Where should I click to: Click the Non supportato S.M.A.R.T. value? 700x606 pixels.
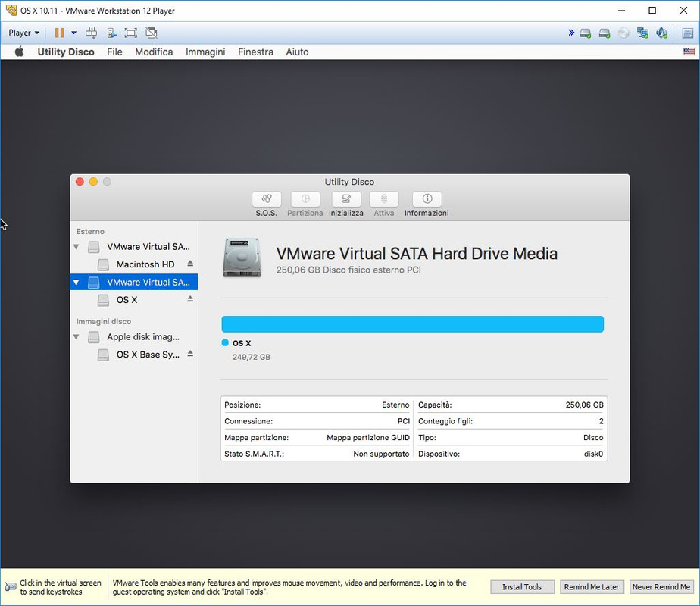(x=381, y=454)
